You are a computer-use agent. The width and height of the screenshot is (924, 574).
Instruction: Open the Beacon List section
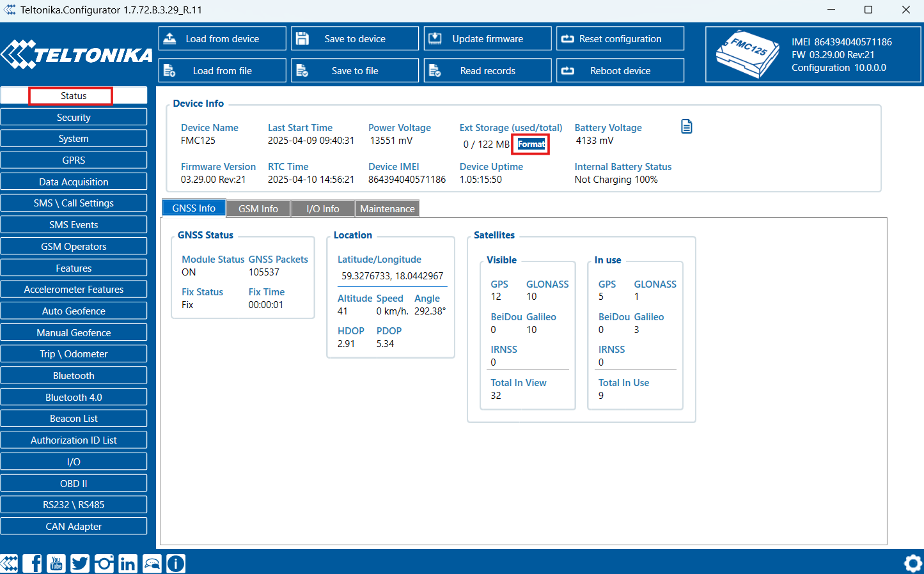click(74, 419)
